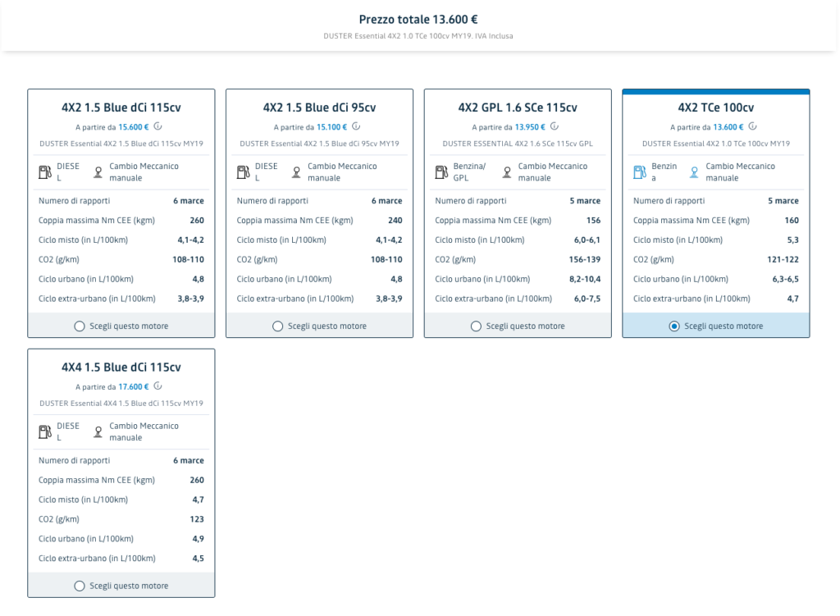Screen dimensions: 840x616
Task: Click CO2 value 123 in 4X4 card
Action: coord(197,519)
